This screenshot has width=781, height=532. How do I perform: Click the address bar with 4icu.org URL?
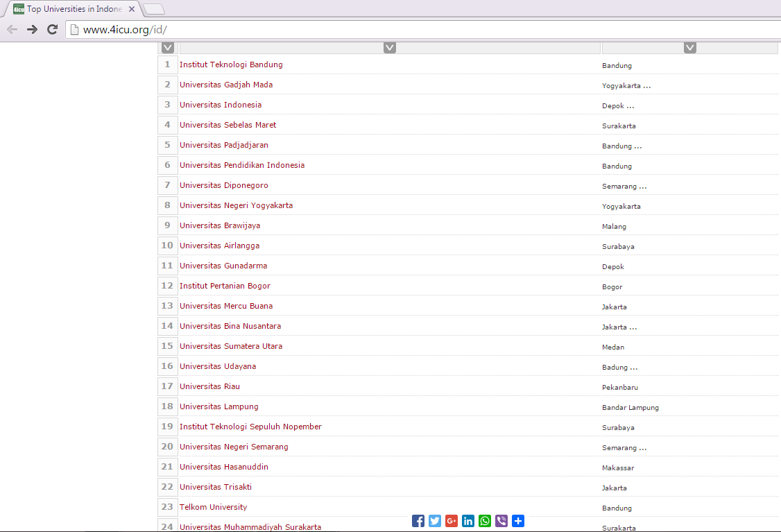pyautogui.click(x=423, y=29)
